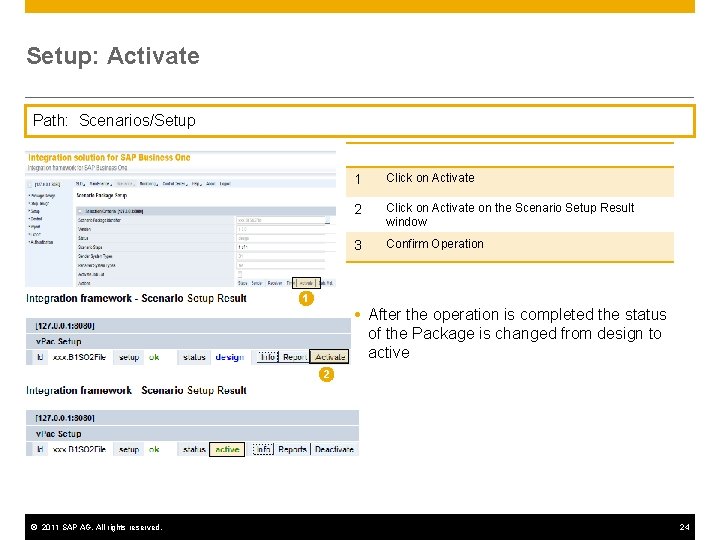Select Logout in the top menu bar
The height and width of the screenshot is (540, 720).
click(225, 184)
